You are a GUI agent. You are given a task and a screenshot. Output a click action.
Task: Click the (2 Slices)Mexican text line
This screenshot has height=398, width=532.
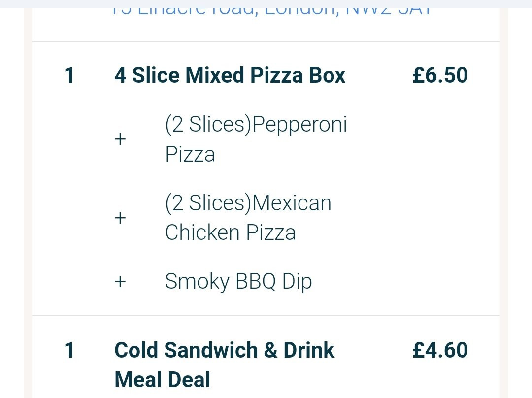248,203
